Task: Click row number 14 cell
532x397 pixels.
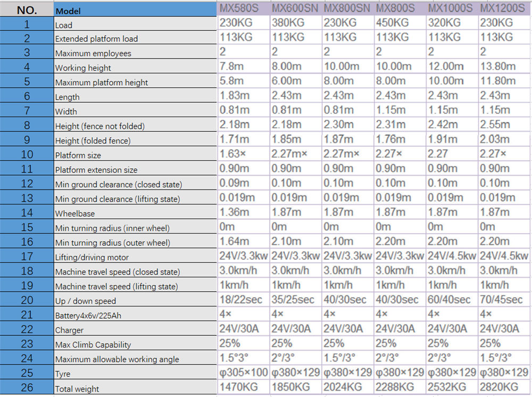Action: pyautogui.click(x=27, y=212)
